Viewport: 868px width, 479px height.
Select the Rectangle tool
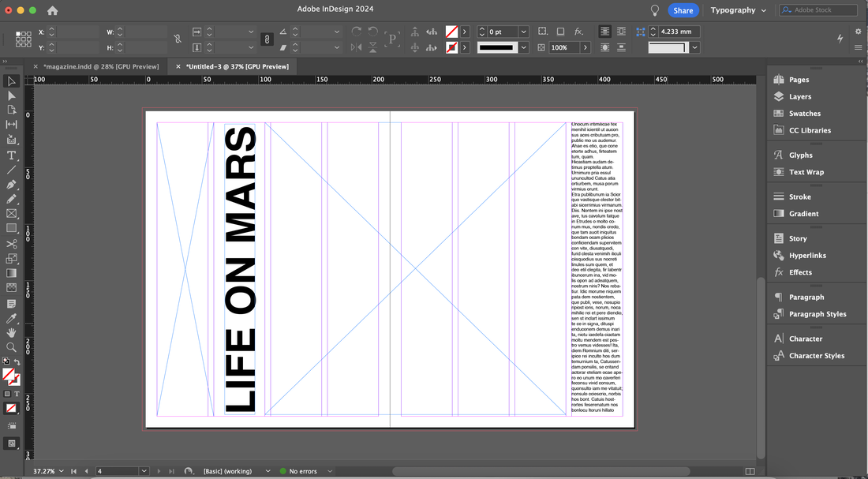pyautogui.click(x=11, y=227)
